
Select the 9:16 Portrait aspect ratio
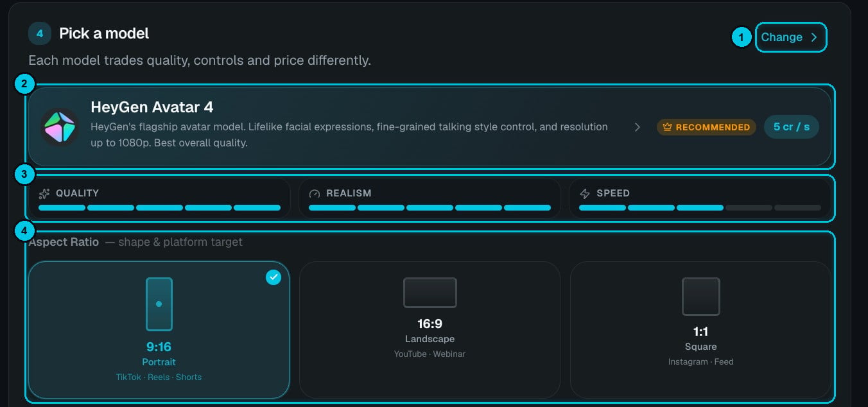tap(159, 330)
